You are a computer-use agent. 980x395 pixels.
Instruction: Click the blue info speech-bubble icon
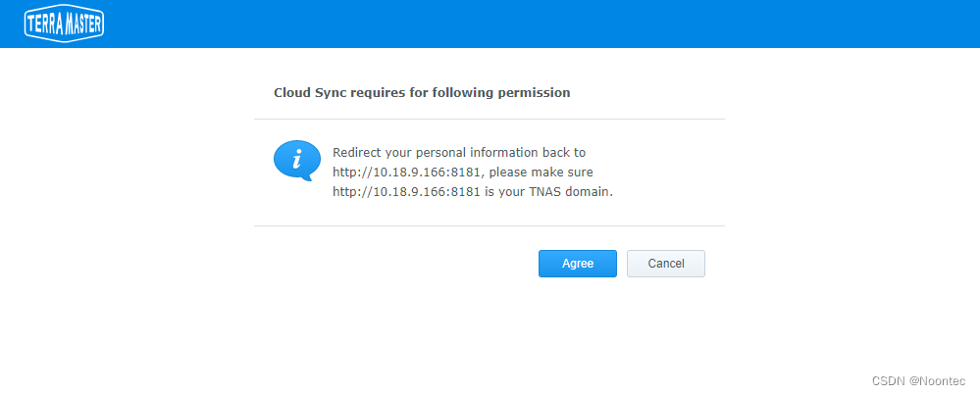pyautogui.click(x=296, y=160)
